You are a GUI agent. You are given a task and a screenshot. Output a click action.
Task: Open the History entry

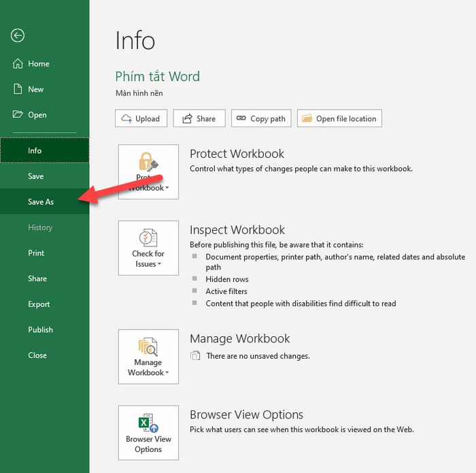[45, 227]
